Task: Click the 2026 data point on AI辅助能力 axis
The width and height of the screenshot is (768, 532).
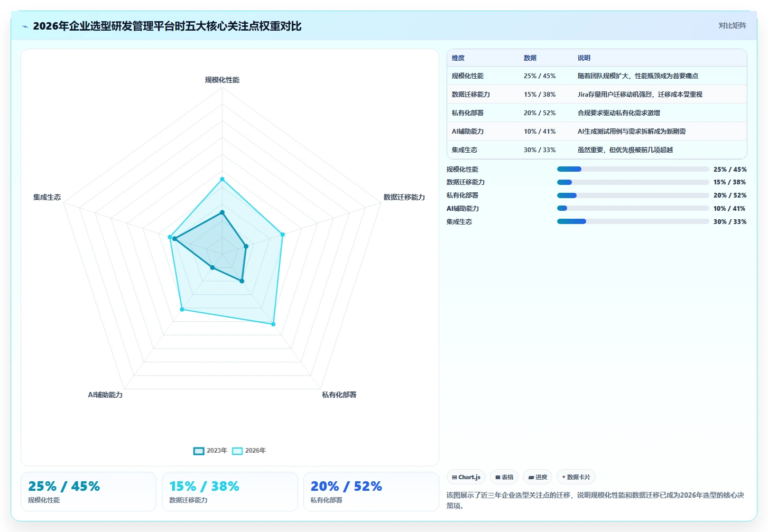Action: (x=182, y=310)
